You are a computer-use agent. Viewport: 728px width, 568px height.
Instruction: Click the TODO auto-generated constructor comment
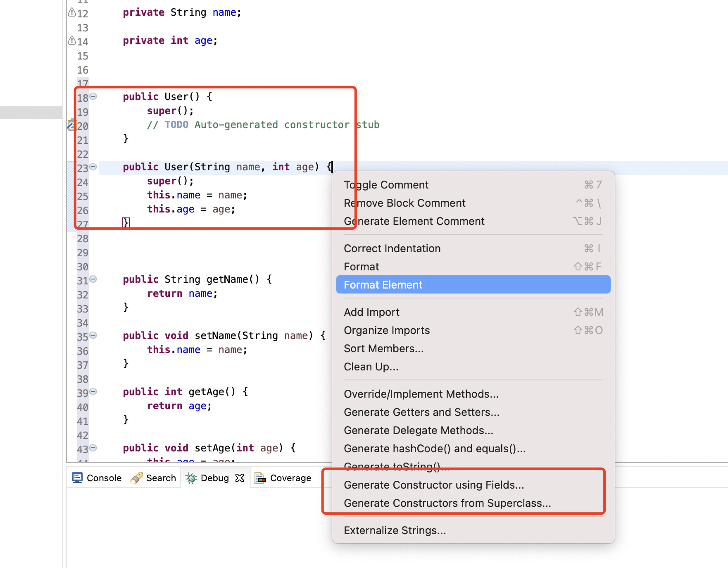[x=263, y=125]
